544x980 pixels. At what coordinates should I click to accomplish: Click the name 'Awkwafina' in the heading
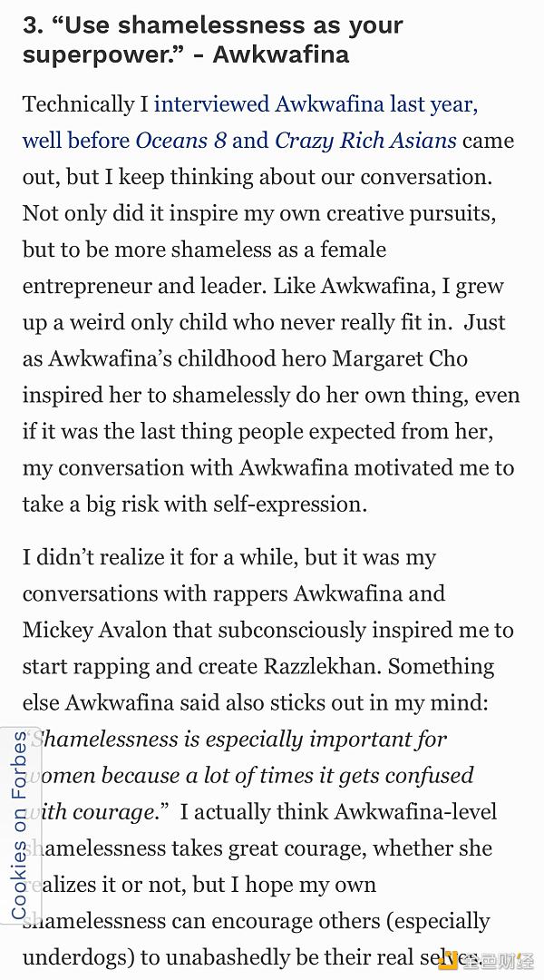[x=280, y=54]
